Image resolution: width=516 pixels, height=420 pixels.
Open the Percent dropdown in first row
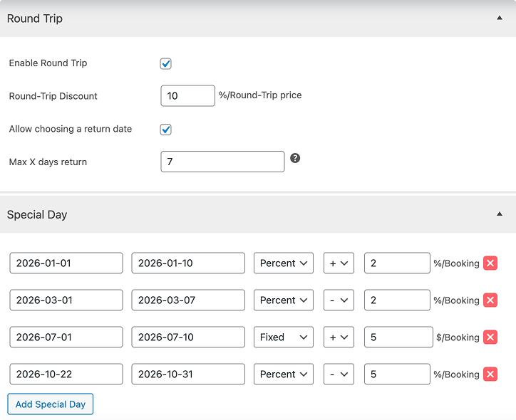point(283,263)
